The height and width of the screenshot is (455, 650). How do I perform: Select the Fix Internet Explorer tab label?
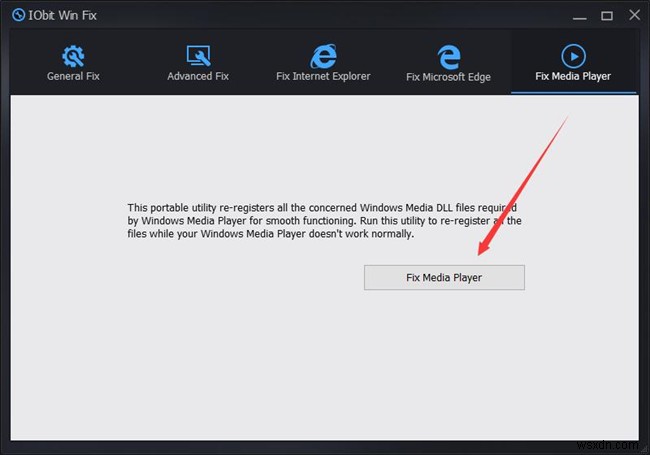[x=323, y=76]
